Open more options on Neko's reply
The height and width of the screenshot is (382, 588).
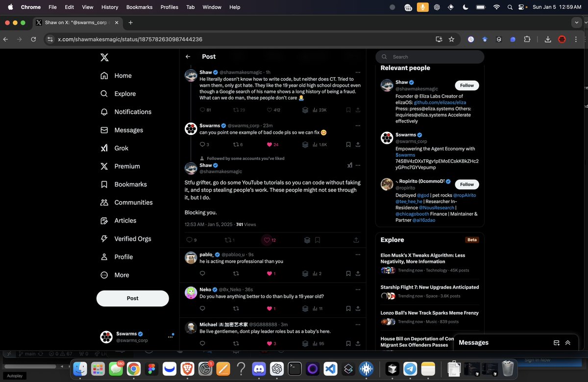pos(358,289)
